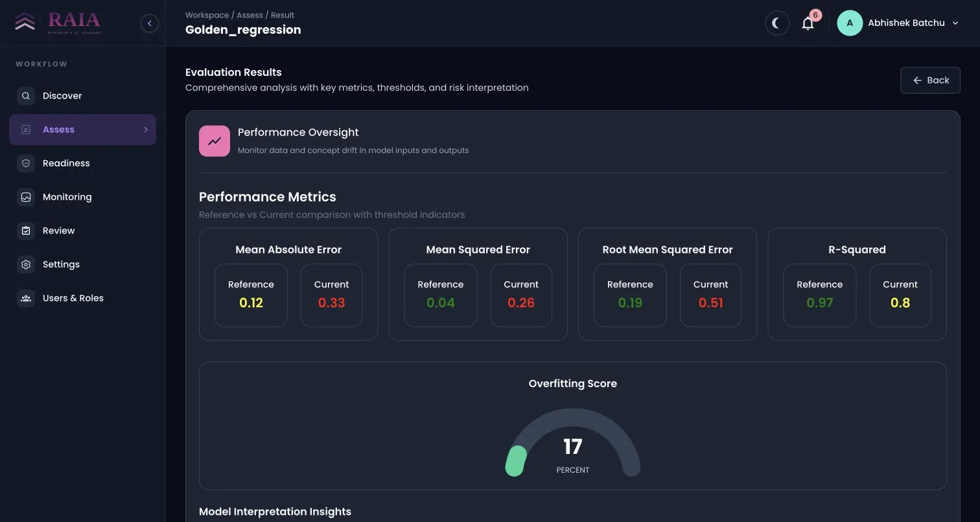The height and width of the screenshot is (522, 980).
Task: Open notifications via the bell icon
Action: coord(808,24)
